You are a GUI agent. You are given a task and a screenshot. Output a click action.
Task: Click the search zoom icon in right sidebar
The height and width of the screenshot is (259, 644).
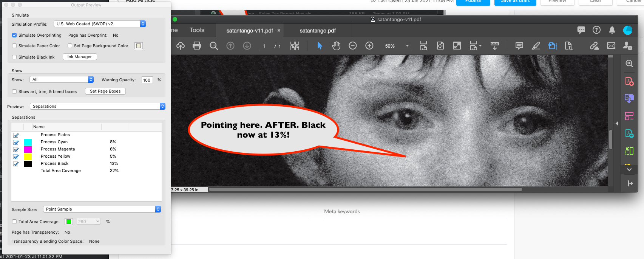[x=629, y=64]
